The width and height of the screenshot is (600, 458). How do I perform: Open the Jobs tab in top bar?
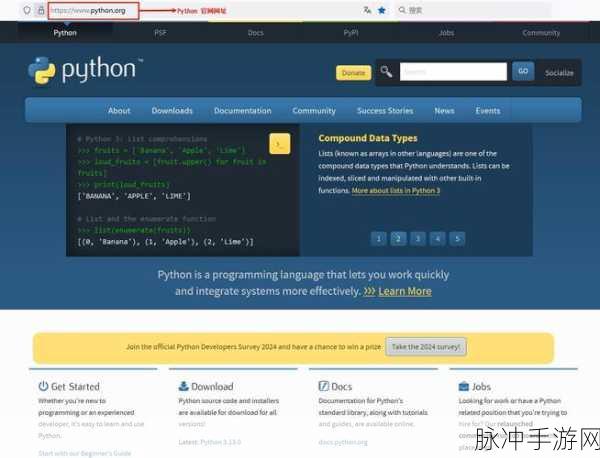446,33
